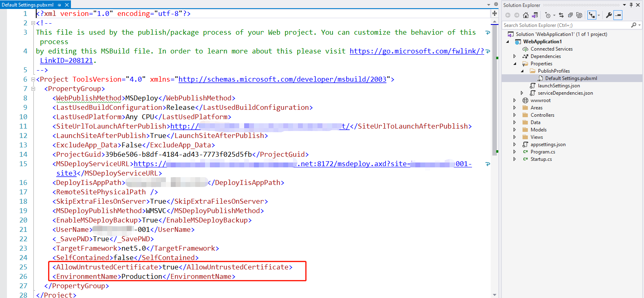Click the Solution 'WebApplication1' icon
Viewport: 644px width, 298px height.
click(x=511, y=34)
